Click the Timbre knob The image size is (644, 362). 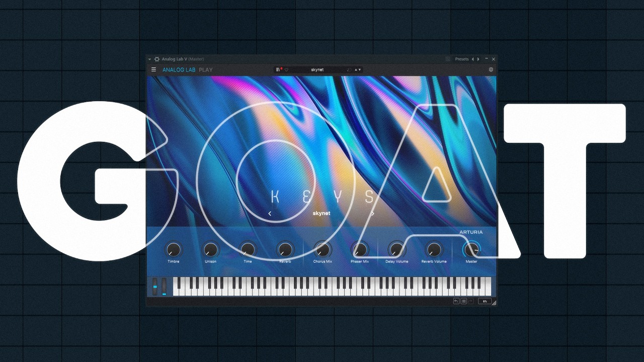(x=173, y=249)
